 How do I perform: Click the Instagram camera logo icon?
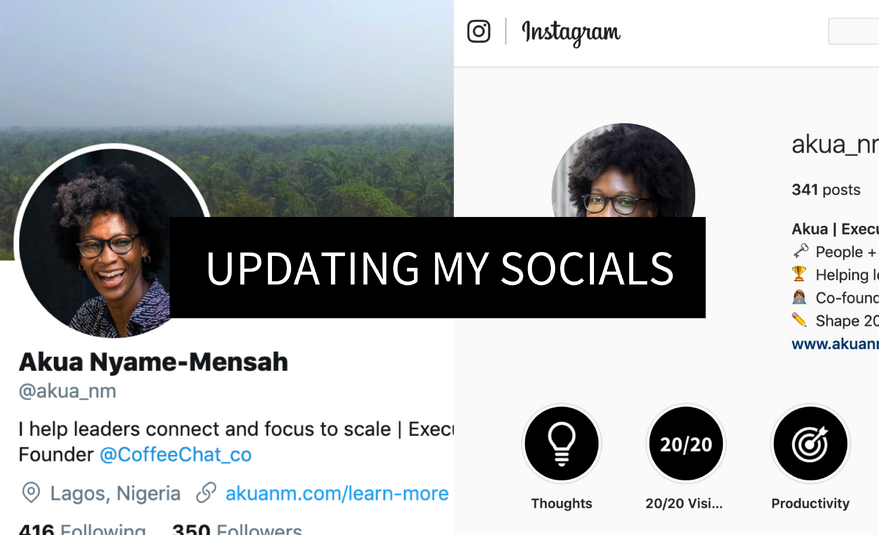tap(479, 31)
